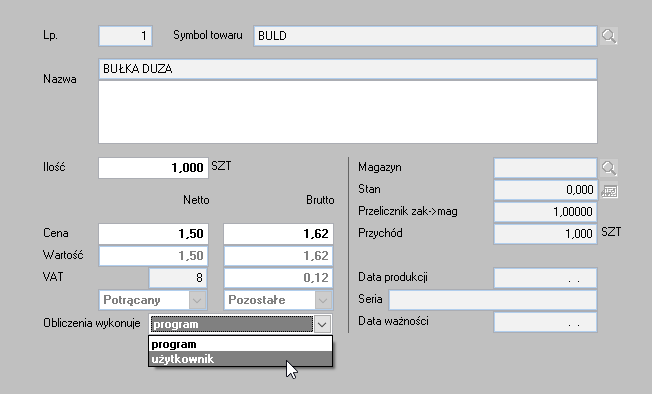Click the Nazwa field with BUŁKA DUZA
Image resolution: width=652 pixels, height=394 pixels.
pyautogui.click(x=348, y=69)
